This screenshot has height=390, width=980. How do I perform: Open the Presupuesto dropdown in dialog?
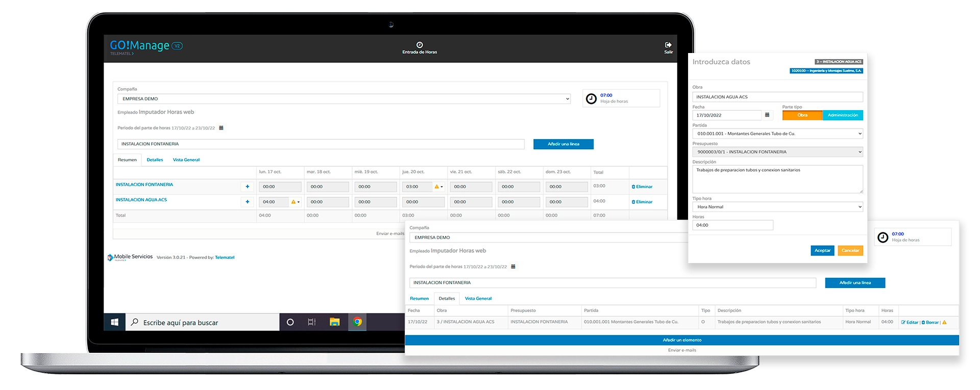[777, 152]
